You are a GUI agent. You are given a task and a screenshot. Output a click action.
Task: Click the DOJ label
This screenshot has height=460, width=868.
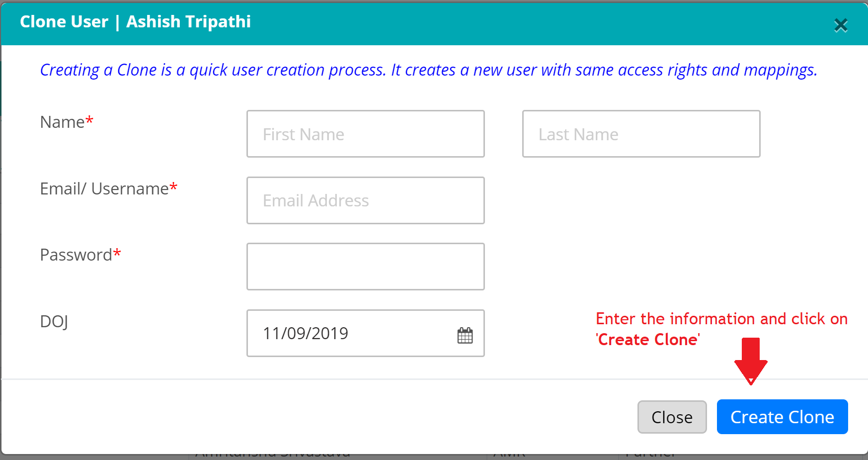pyautogui.click(x=54, y=322)
